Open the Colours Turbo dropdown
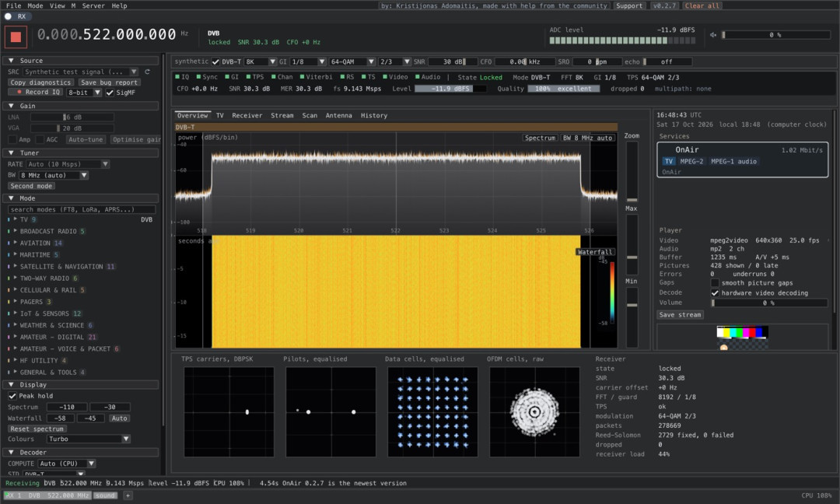 click(x=89, y=439)
